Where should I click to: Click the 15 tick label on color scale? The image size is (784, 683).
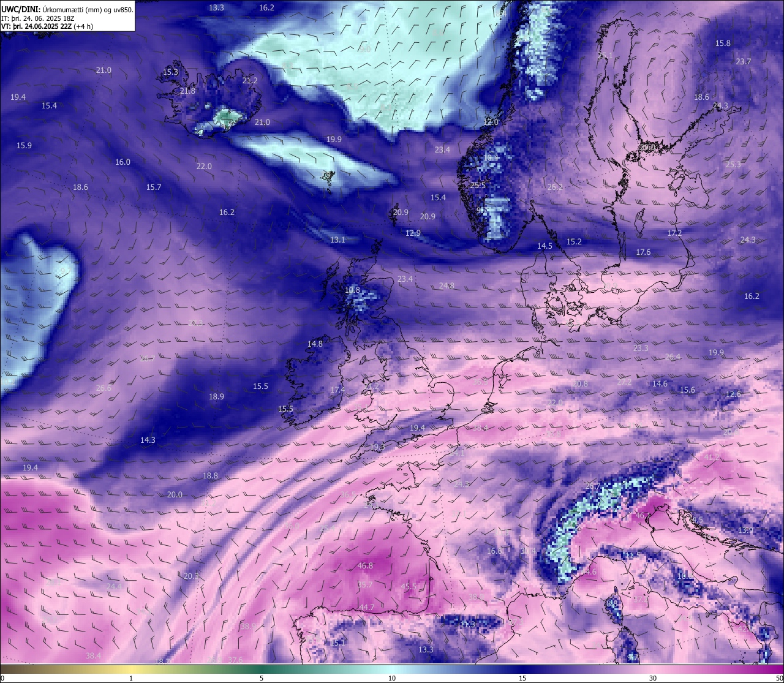[x=522, y=678]
